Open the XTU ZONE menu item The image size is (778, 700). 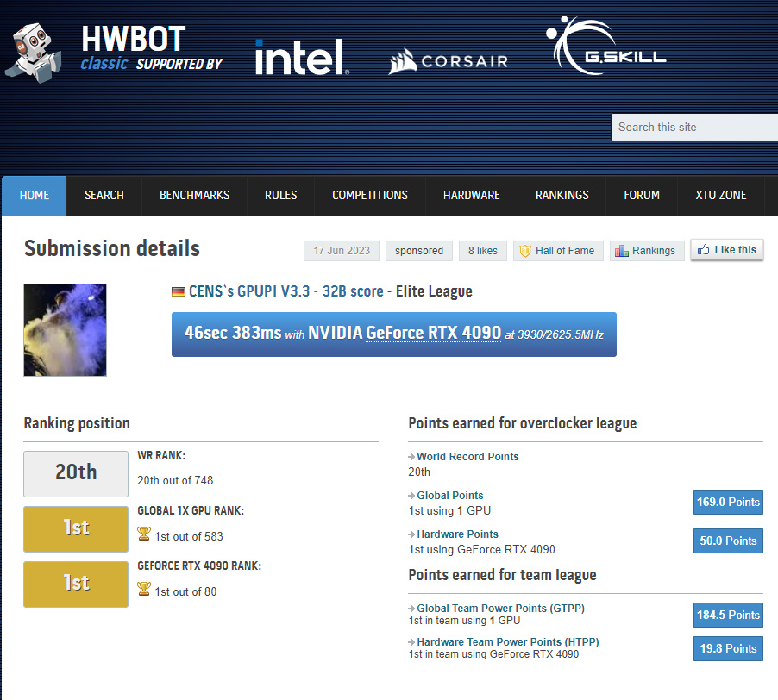coord(721,196)
